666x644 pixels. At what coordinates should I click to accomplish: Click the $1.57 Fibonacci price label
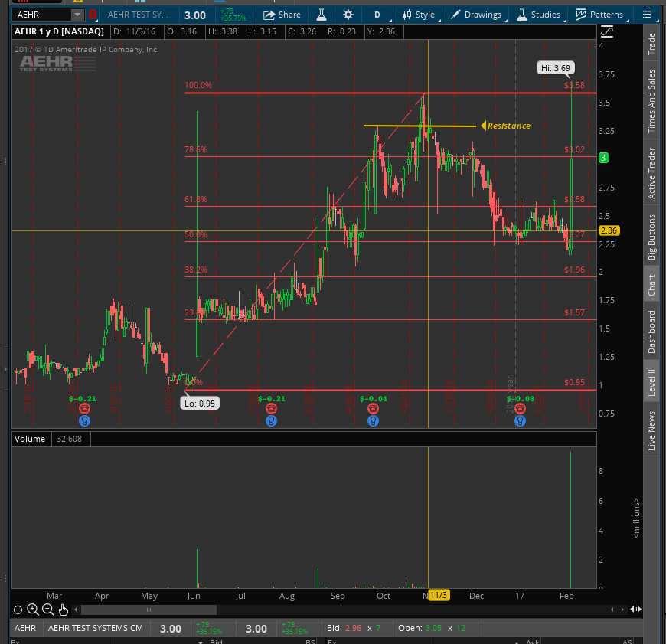pos(574,312)
